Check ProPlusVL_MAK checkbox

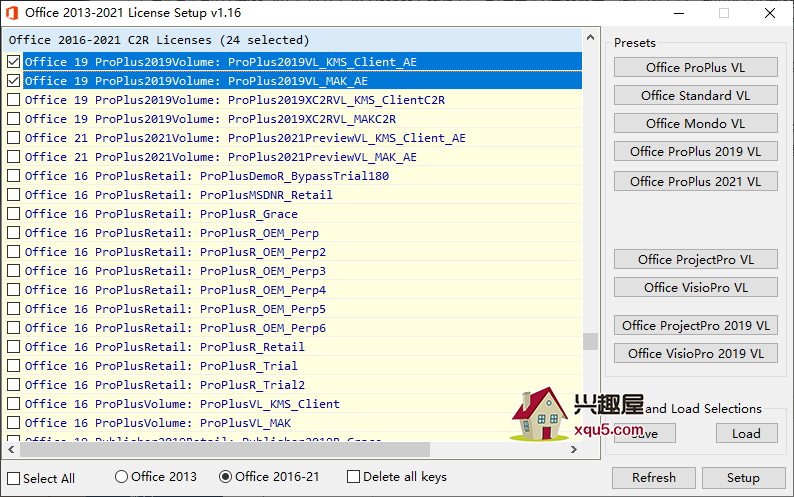(14, 423)
